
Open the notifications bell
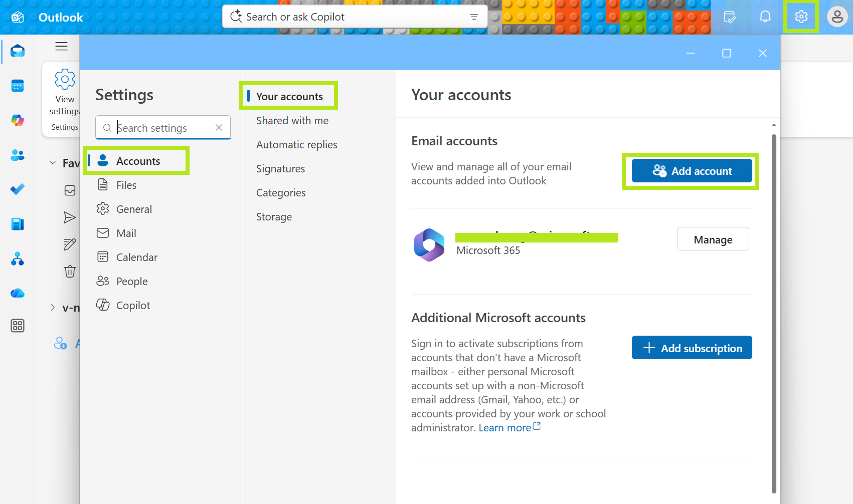point(765,17)
